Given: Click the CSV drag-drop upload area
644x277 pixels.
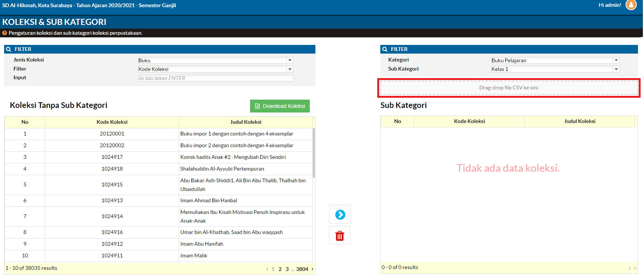Looking at the screenshot, I should (509, 88).
